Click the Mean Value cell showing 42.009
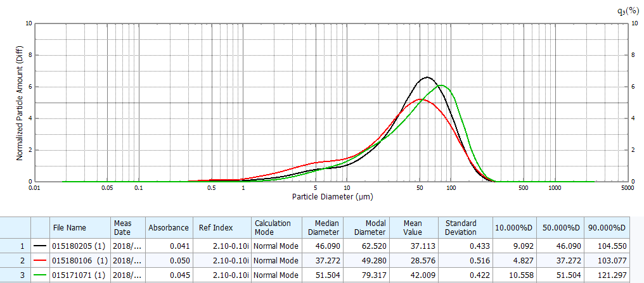The width and height of the screenshot is (644, 283). pyautogui.click(x=415, y=276)
